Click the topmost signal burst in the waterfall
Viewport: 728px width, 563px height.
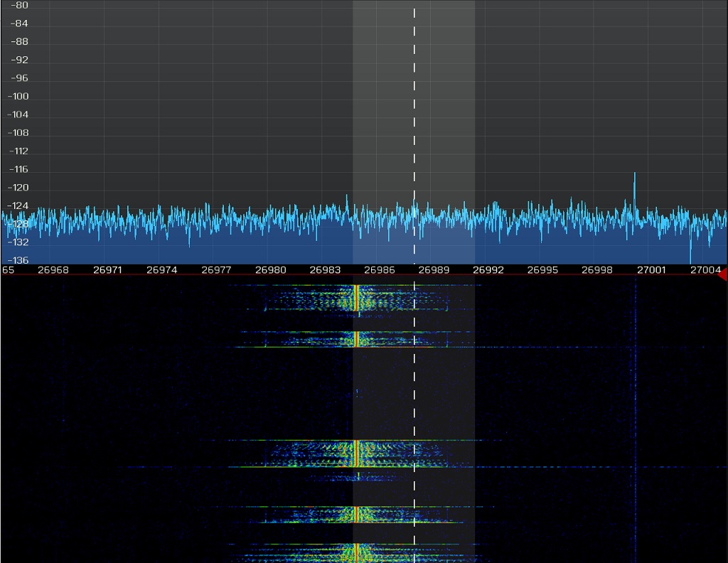coord(355,297)
